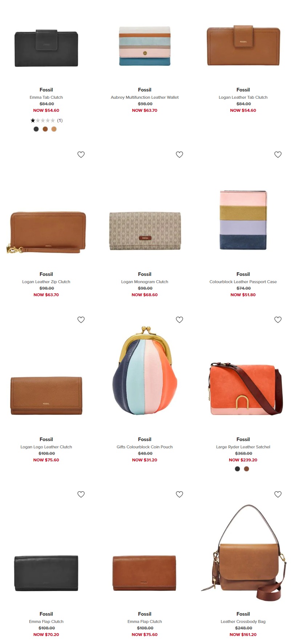Viewport: 307px width, 644px height.
Task: Open the Leather Crossbody Bag title link
Action: pos(243,621)
